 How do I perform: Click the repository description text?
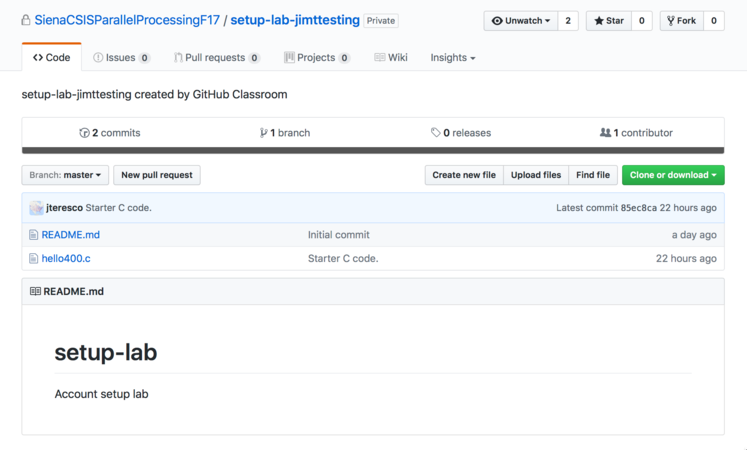[154, 94]
